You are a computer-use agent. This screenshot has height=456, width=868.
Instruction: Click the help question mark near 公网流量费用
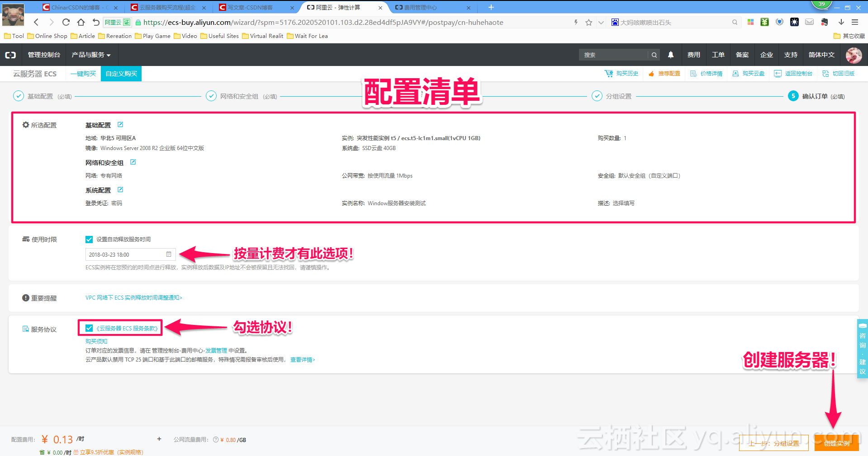[x=216, y=440]
